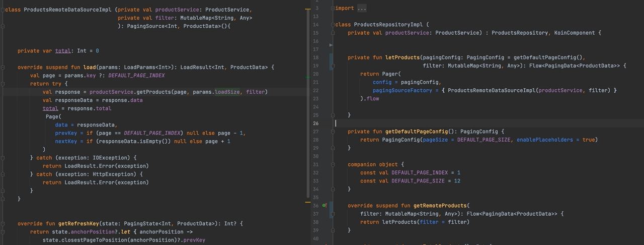Click the green change marker on left editor scrollbar
Screen dimensions: 644x245
point(308,77)
